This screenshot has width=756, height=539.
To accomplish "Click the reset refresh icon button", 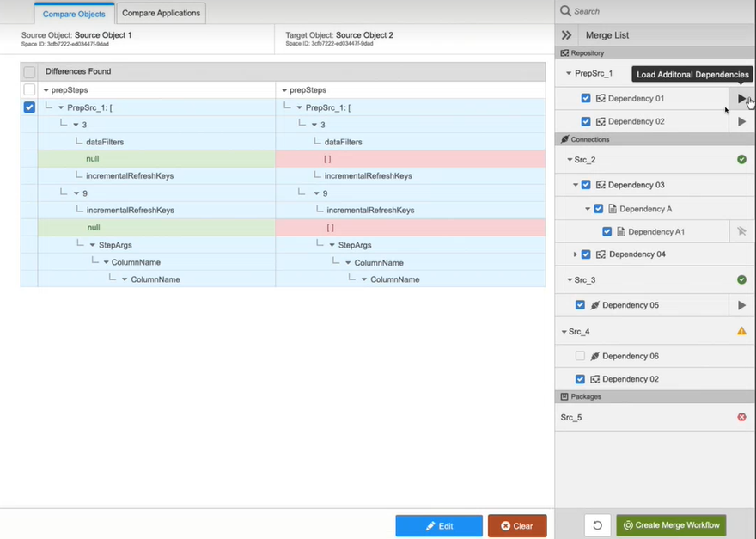I will pos(597,525).
